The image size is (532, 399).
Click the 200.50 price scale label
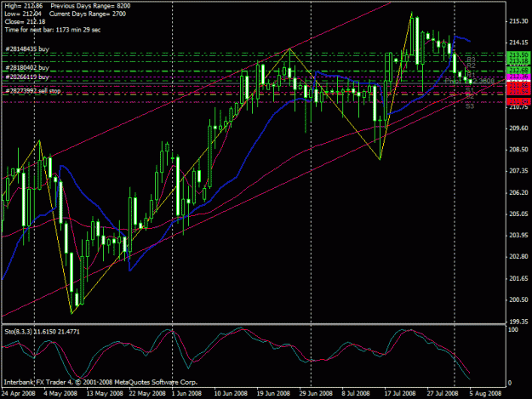point(518,299)
